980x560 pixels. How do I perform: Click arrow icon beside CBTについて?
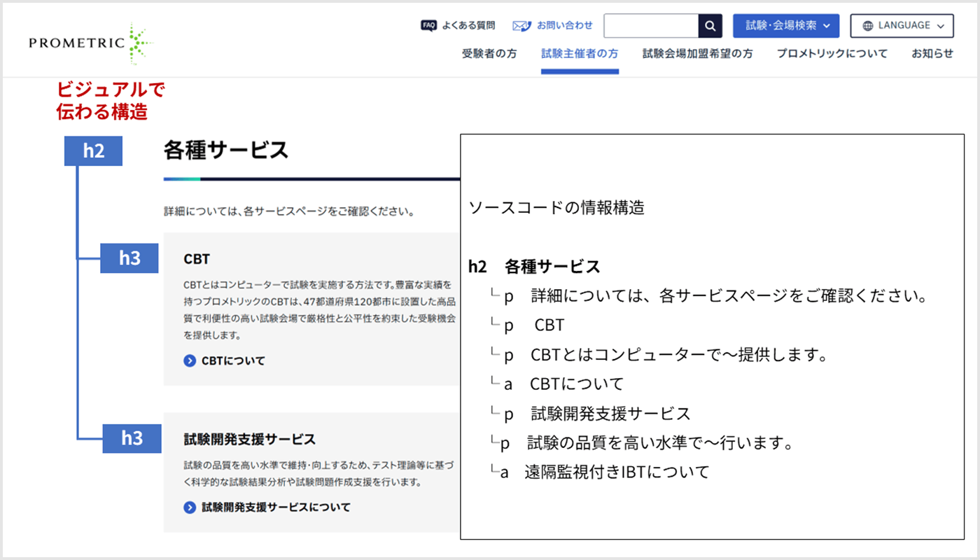coord(190,361)
